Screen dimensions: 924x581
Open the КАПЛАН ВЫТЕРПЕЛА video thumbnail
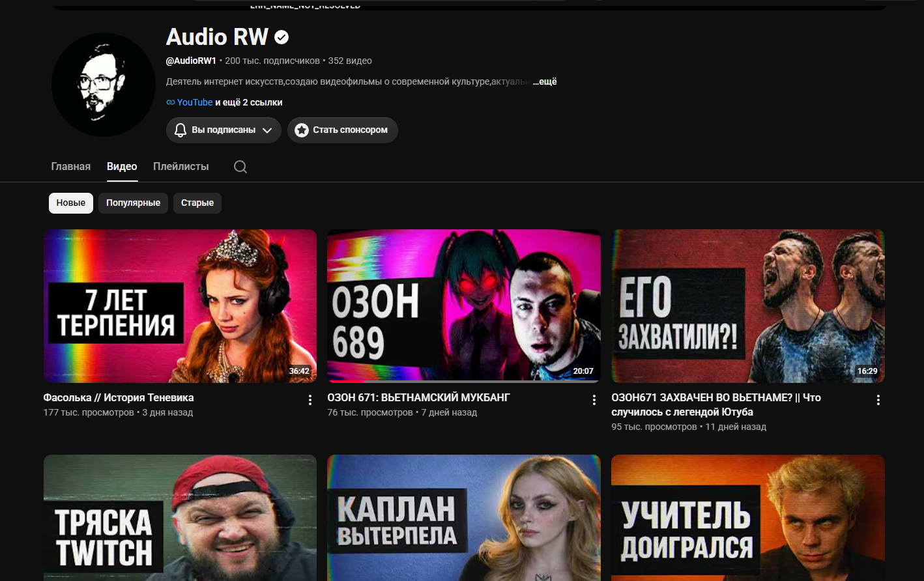point(464,518)
